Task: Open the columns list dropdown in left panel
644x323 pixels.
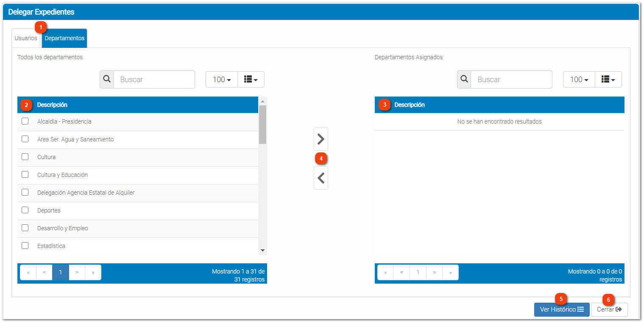Action: pyautogui.click(x=251, y=79)
